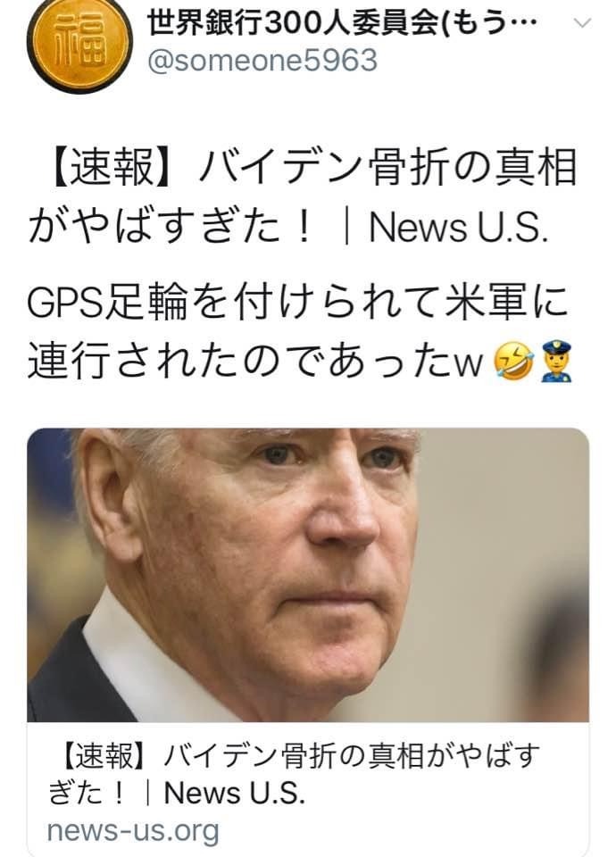Expand the tweet options chevron

(583, 23)
